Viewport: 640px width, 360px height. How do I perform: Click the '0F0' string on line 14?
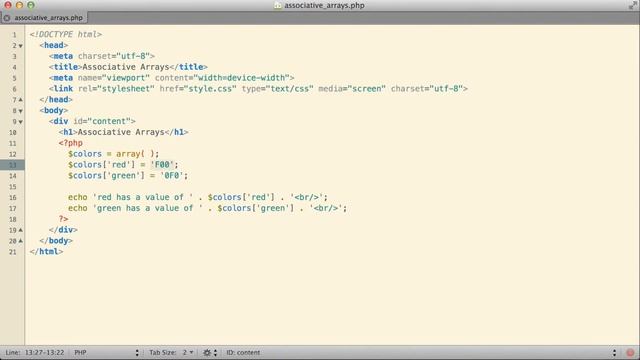click(172, 176)
